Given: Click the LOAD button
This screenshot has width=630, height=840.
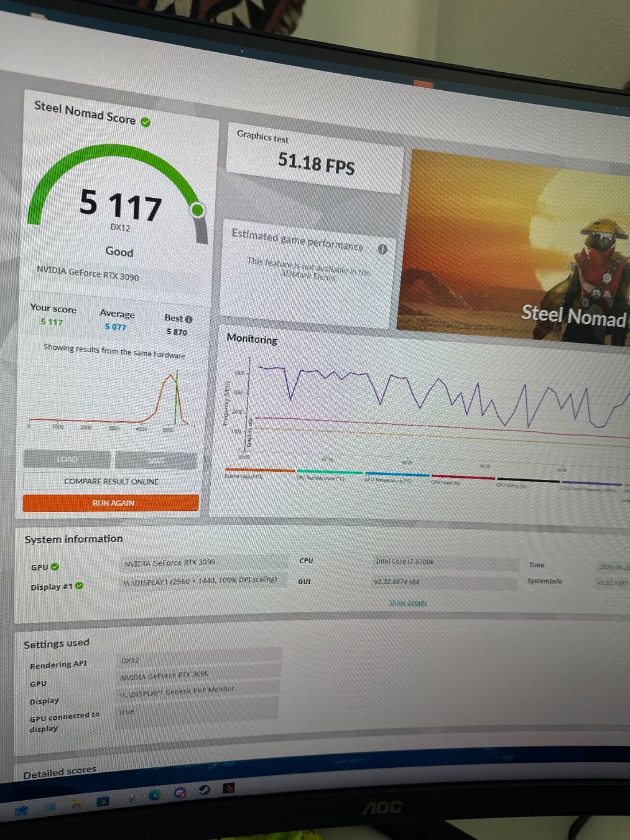Looking at the screenshot, I should click(67, 459).
